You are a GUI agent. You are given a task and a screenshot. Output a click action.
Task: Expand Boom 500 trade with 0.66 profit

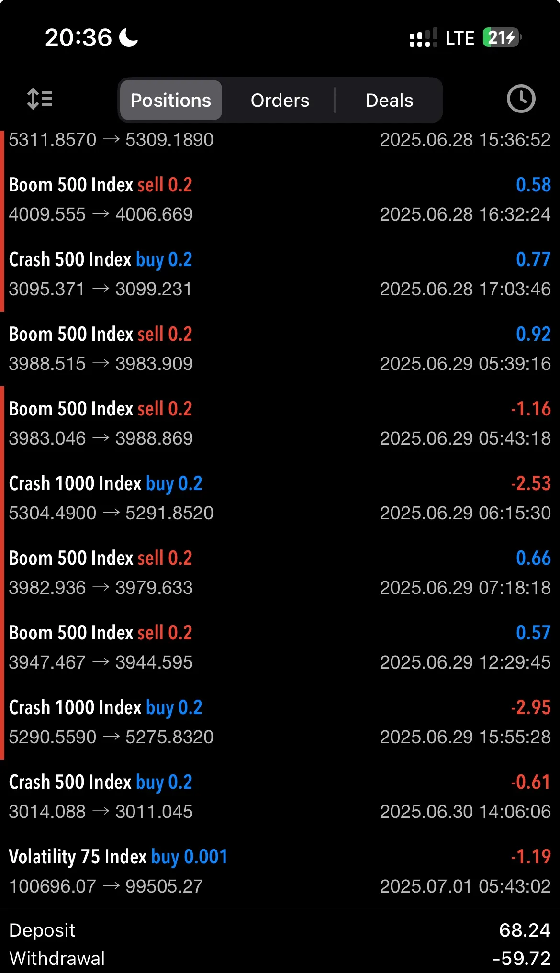coord(280,573)
